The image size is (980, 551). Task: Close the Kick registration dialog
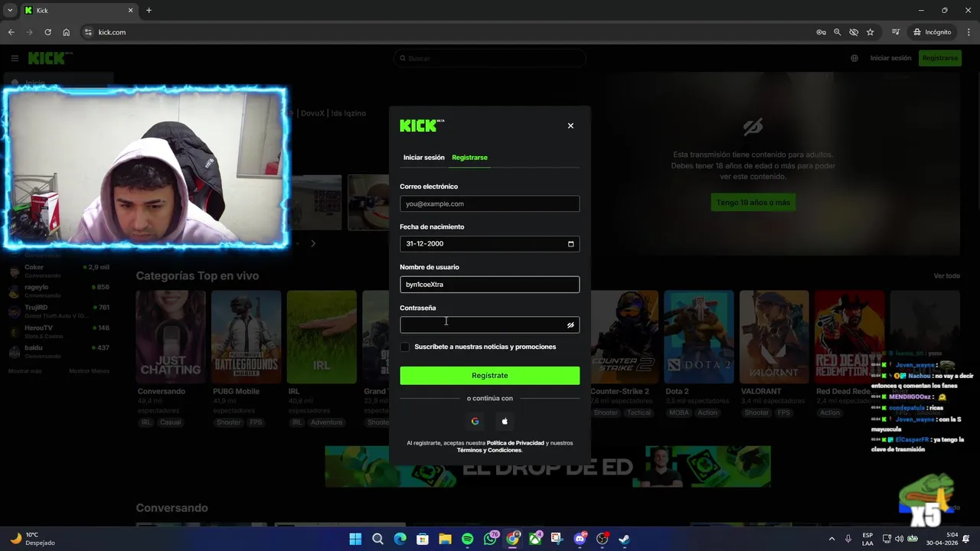[570, 126]
